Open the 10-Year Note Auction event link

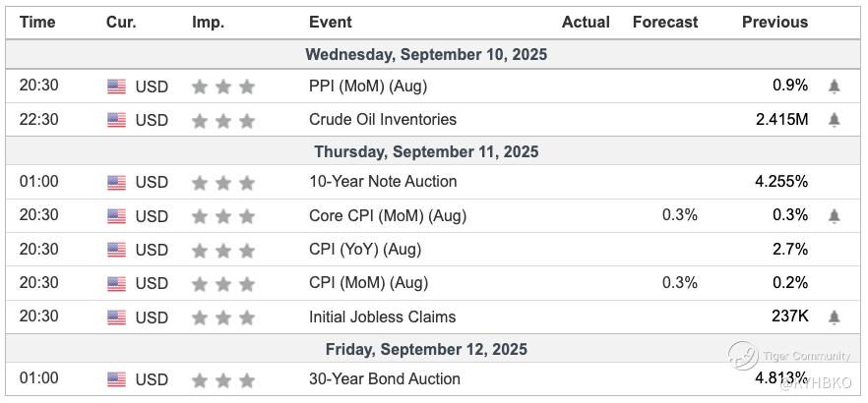click(383, 182)
